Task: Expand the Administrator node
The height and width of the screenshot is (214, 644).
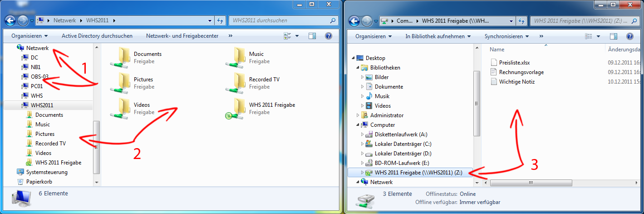Action: (358, 115)
